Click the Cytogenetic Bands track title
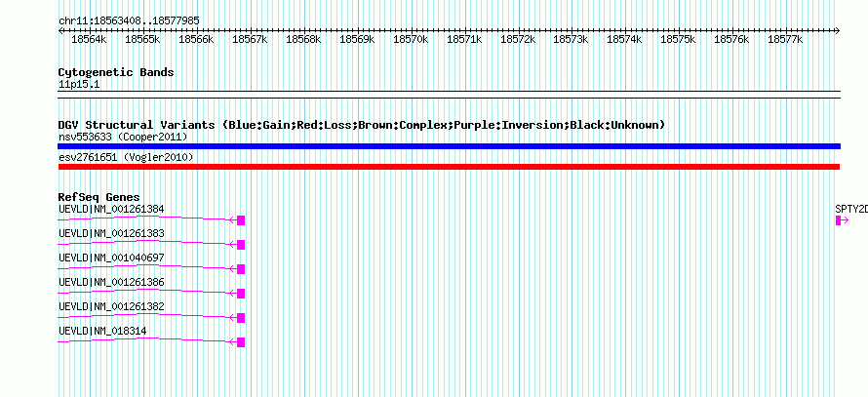Viewport: 868px width, 397px height. click(116, 72)
